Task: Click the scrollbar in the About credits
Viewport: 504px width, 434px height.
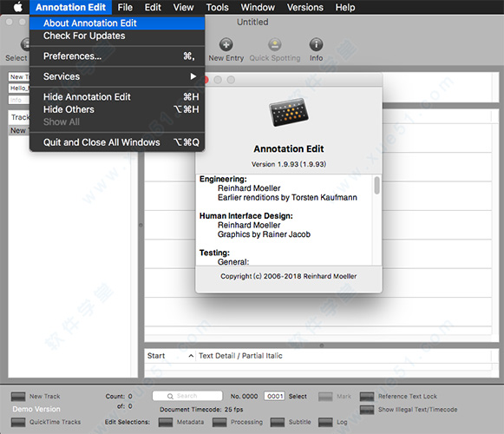Action: tap(376, 185)
